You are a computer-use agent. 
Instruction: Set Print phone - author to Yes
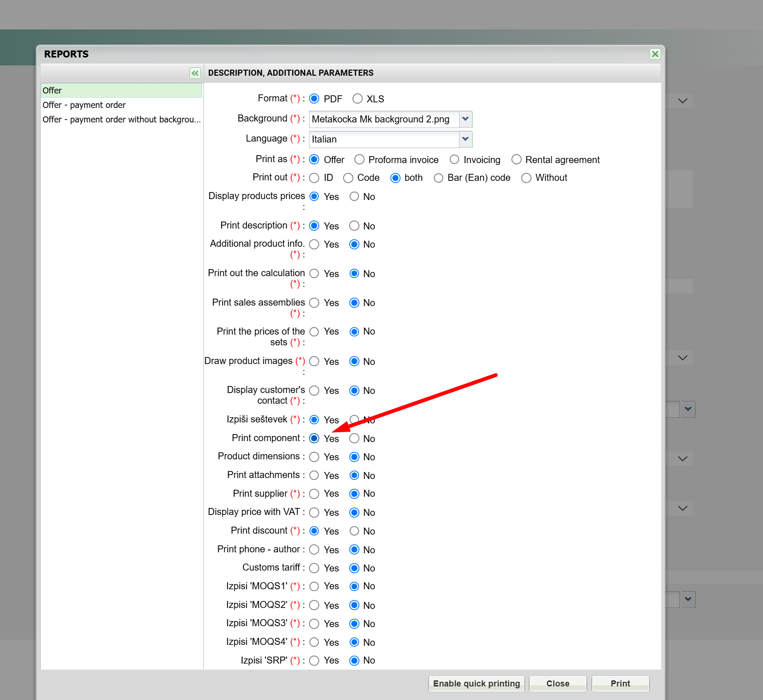tap(314, 550)
